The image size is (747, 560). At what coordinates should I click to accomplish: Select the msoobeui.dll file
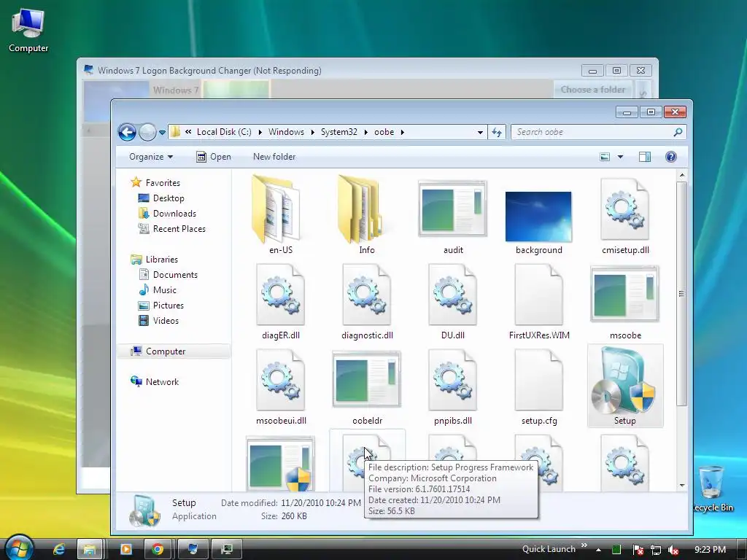coord(280,386)
